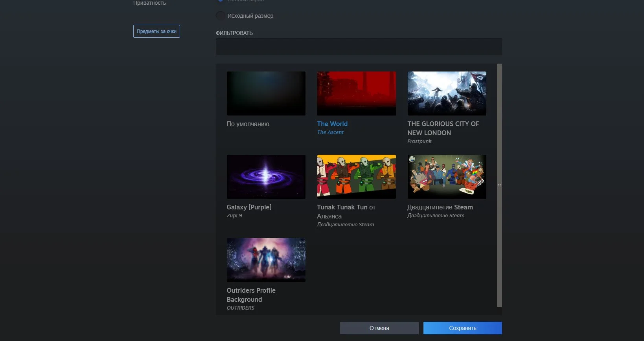This screenshot has height=341, width=644.
Task: Click THE GLORIOUS CITY OF NEW LONDON title
Action: 443,128
